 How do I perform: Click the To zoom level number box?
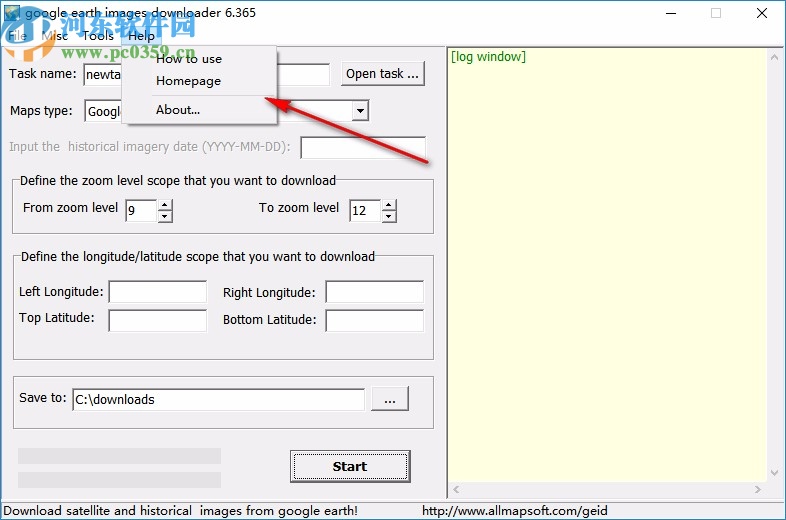coord(365,211)
